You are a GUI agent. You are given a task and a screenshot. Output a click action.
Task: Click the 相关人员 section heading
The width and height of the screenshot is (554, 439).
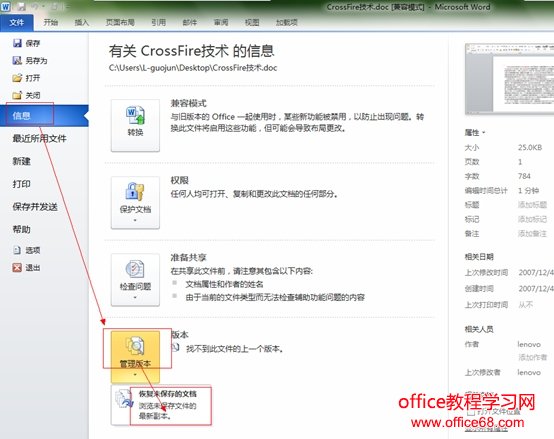pyautogui.click(x=479, y=329)
